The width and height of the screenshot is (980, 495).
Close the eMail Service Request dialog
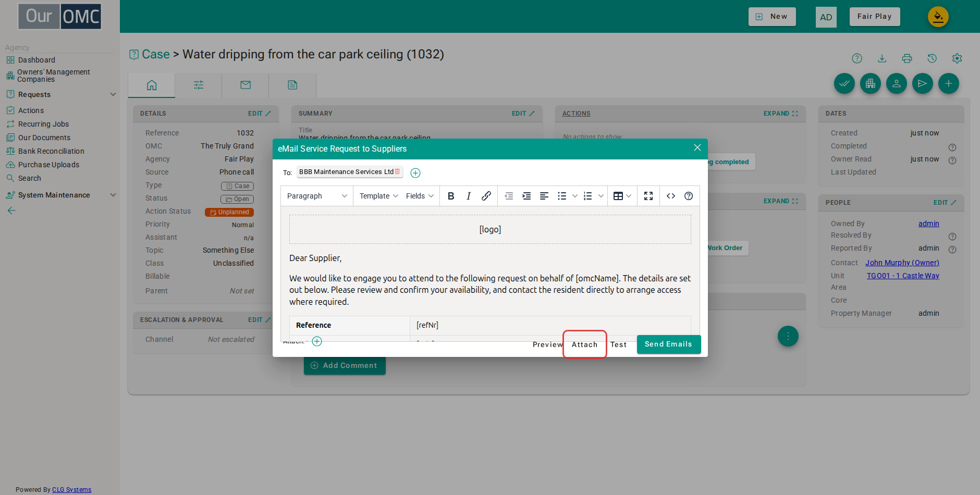(697, 148)
